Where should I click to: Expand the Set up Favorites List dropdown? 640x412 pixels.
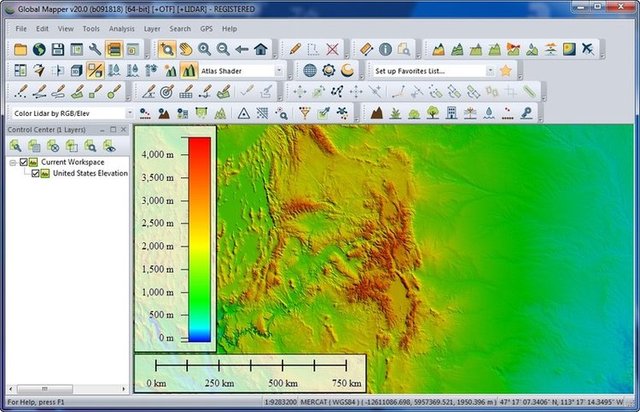tap(490, 71)
